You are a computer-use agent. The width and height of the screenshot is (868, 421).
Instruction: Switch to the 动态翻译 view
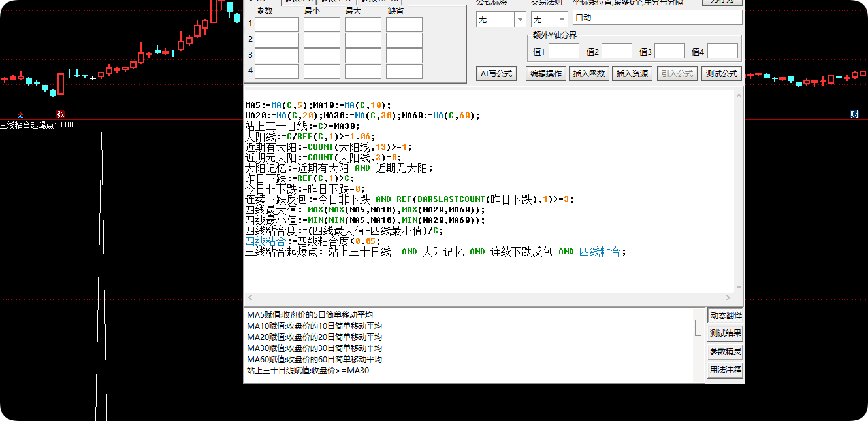725,315
